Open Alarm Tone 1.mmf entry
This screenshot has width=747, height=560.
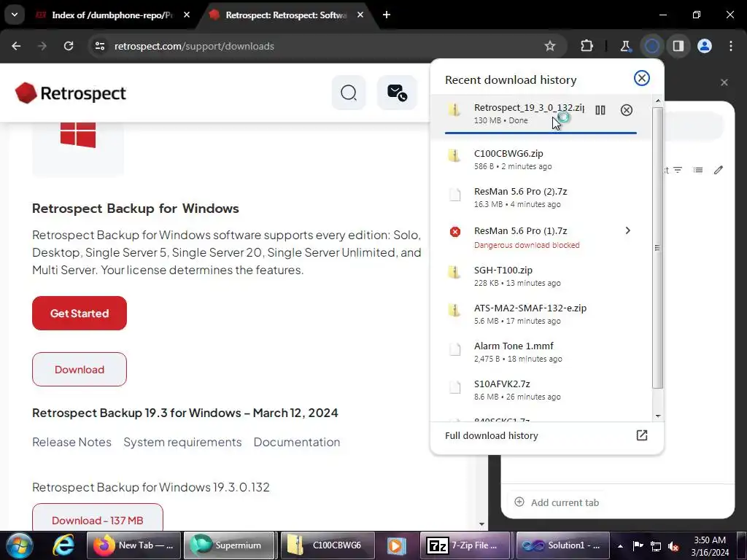(541, 352)
